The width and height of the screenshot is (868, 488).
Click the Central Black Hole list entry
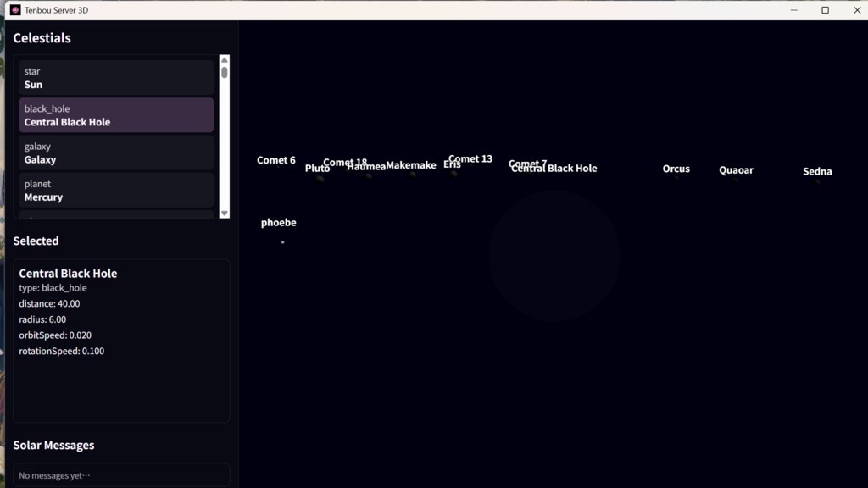click(116, 115)
